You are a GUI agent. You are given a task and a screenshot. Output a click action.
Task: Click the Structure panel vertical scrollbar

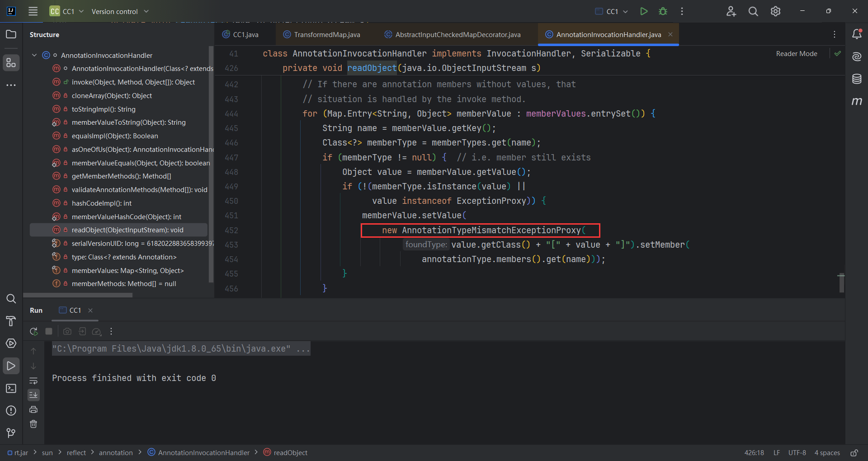[211, 165]
